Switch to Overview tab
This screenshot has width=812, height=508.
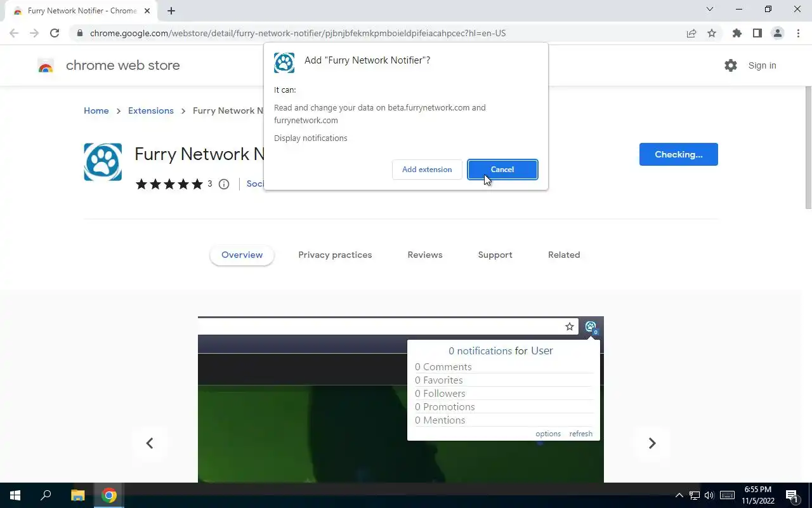(x=242, y=255)
